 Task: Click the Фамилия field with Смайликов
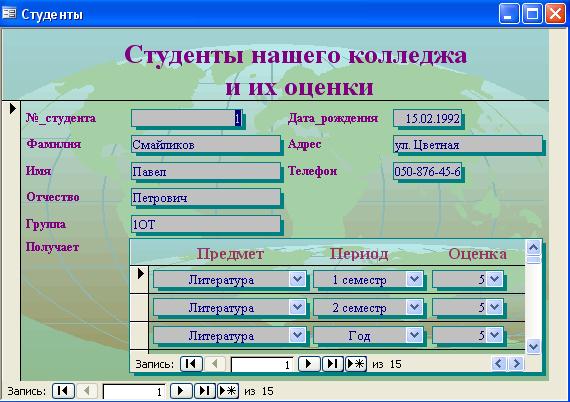(206, 145)
